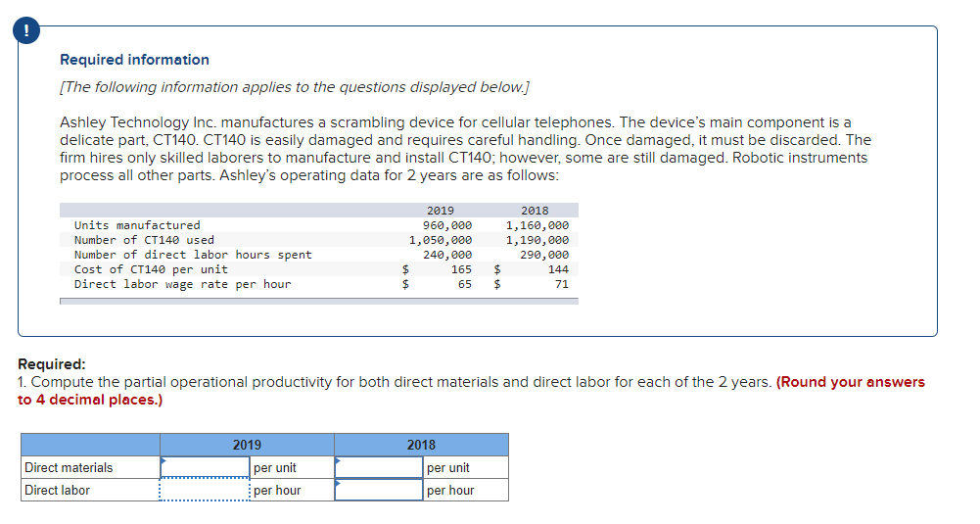Screen dimensions: 980x524
Task: Click the 2018 header in answer table
Action: pos(421,446)
